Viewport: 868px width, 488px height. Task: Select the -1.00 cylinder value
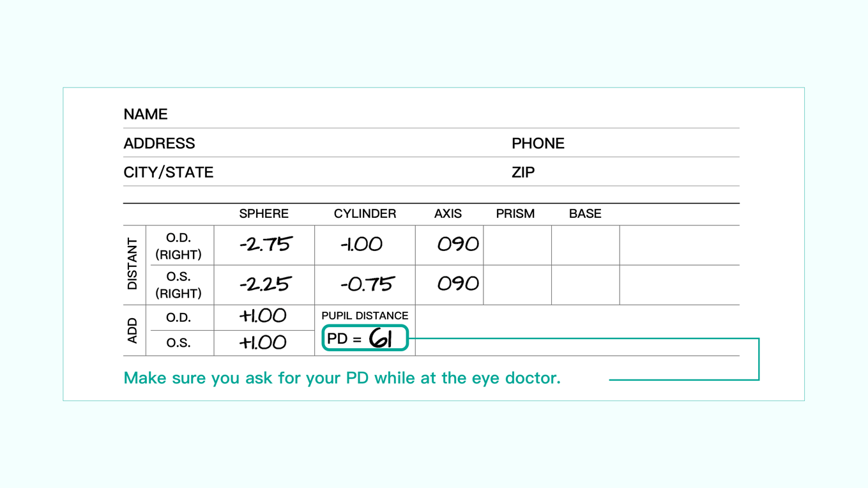(362, 245)
